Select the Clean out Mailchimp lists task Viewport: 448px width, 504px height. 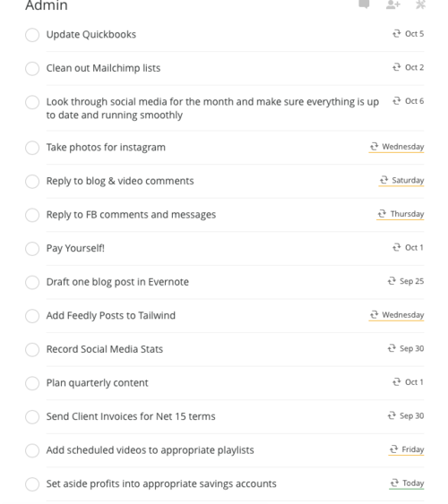[x=103, y=68]
